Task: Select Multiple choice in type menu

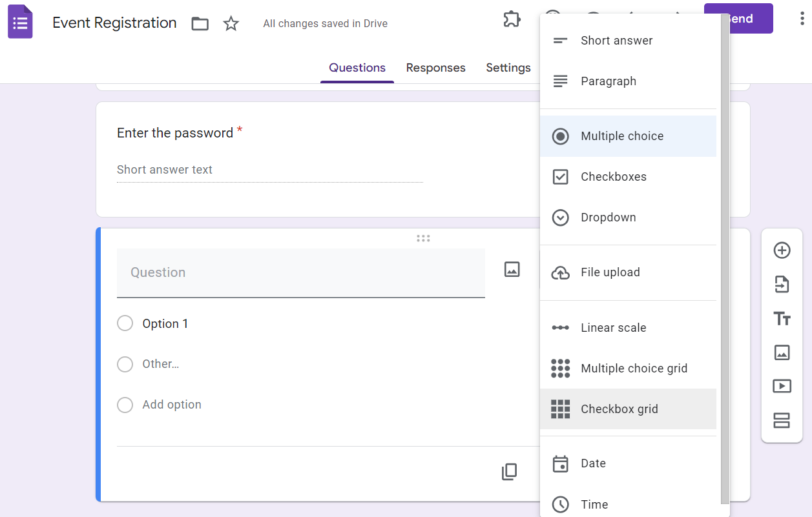Action: (x=628, y=136)
